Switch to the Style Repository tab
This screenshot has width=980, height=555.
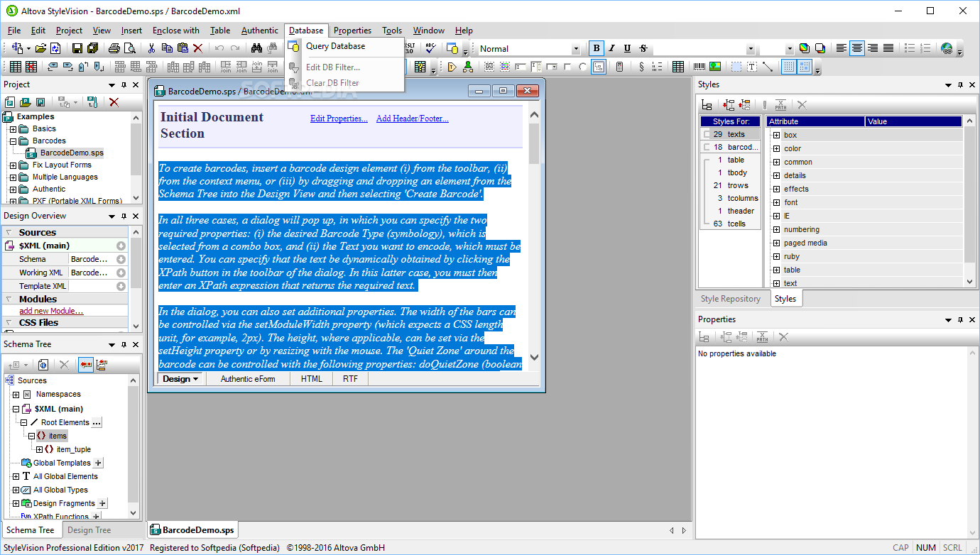(730, 299)
